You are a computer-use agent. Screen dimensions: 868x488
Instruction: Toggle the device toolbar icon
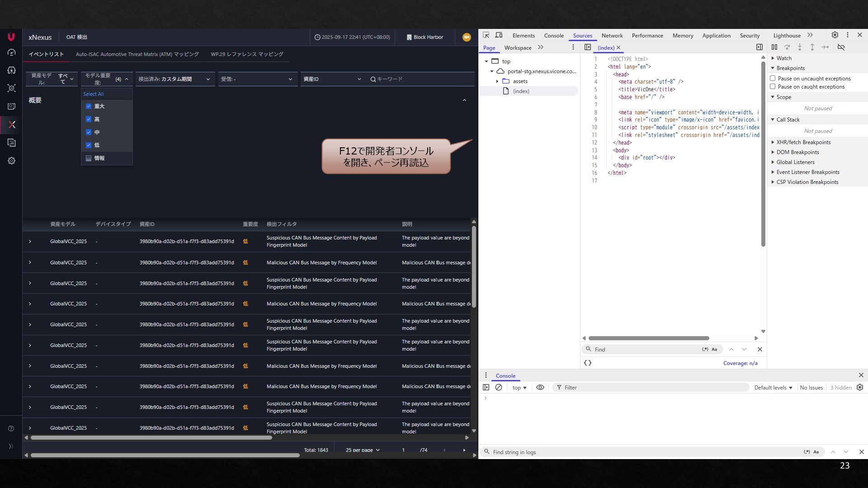click(x=499, y=35)
